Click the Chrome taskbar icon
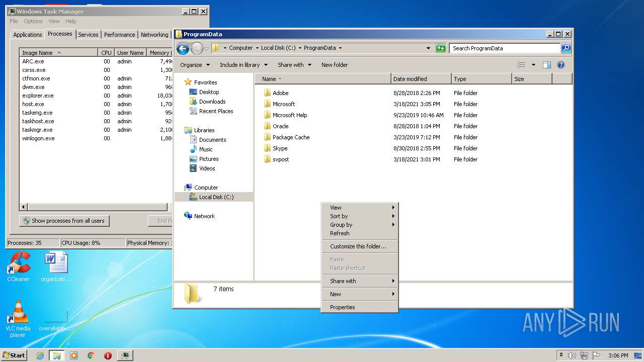 pyautogui.click(x=91, y=355)
